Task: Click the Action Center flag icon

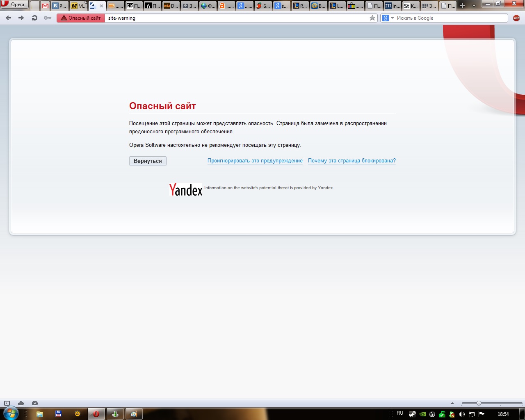Action: click(482, 414)
